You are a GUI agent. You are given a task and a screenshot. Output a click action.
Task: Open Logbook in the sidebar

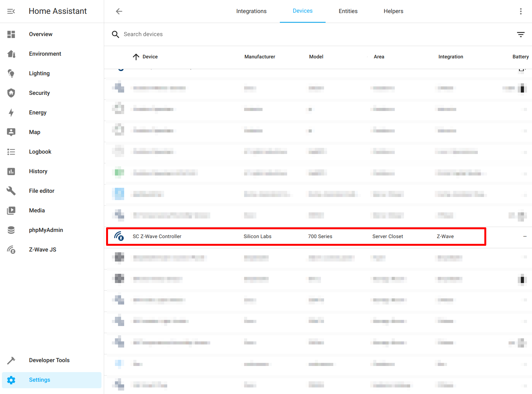point(52,152)
